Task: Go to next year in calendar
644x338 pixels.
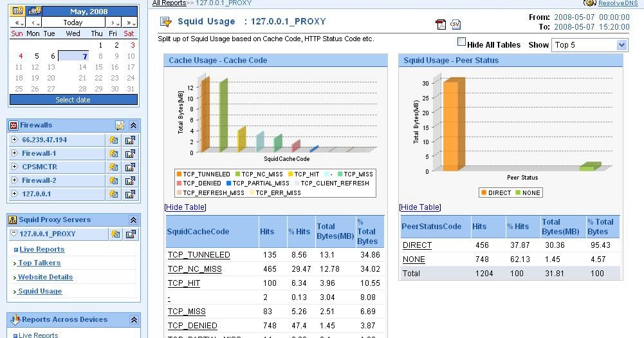Action: [x=130, y=23]
